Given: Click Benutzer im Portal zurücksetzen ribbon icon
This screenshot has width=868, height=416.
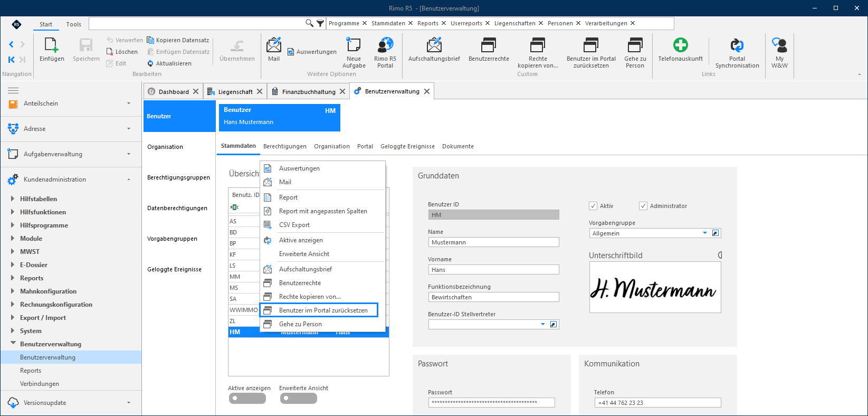Looking at the screenshot, I should click(591, 45).
